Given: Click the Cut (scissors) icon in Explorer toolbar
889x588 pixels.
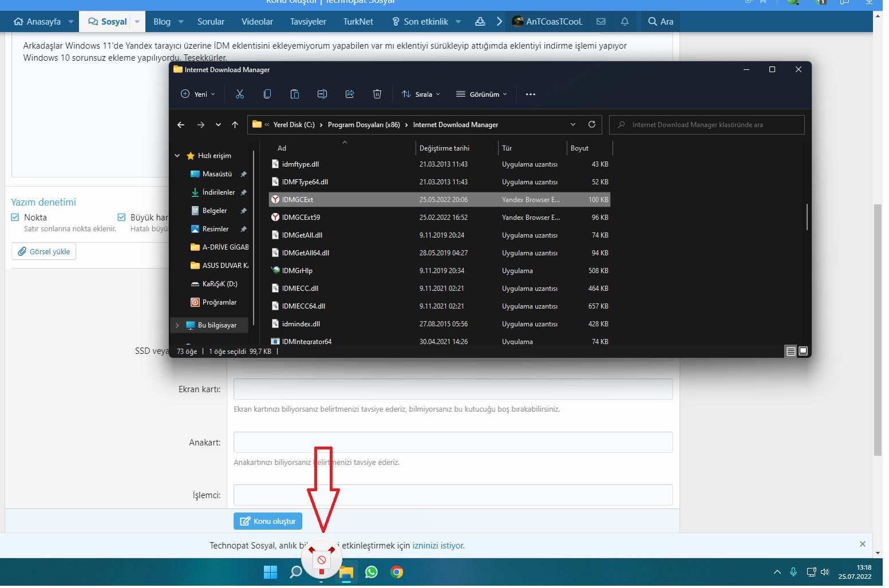Looking at the screenshot, I should pos(240,94).
